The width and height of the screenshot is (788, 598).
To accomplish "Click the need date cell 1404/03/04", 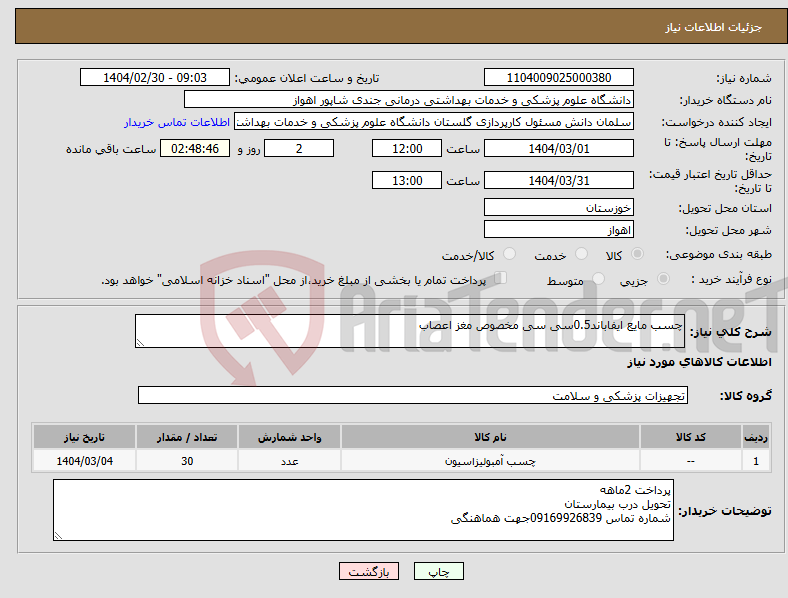I will [84, 461].
